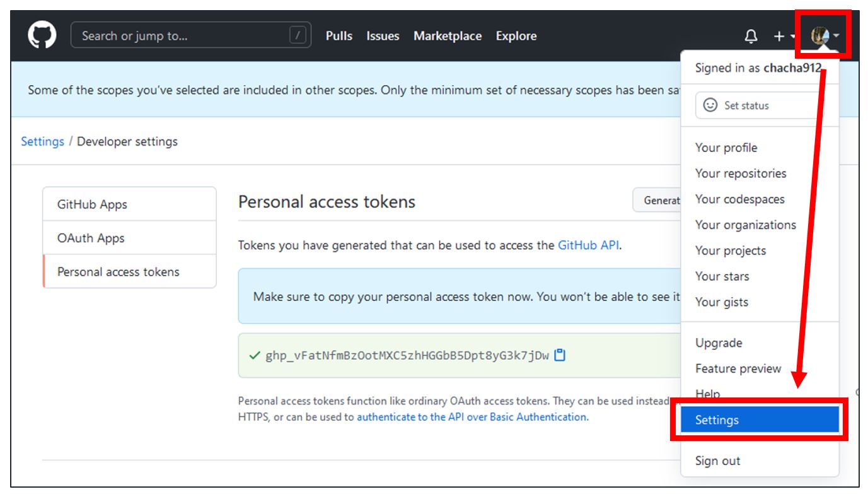Click Sign out in the menu

[718, 461]
